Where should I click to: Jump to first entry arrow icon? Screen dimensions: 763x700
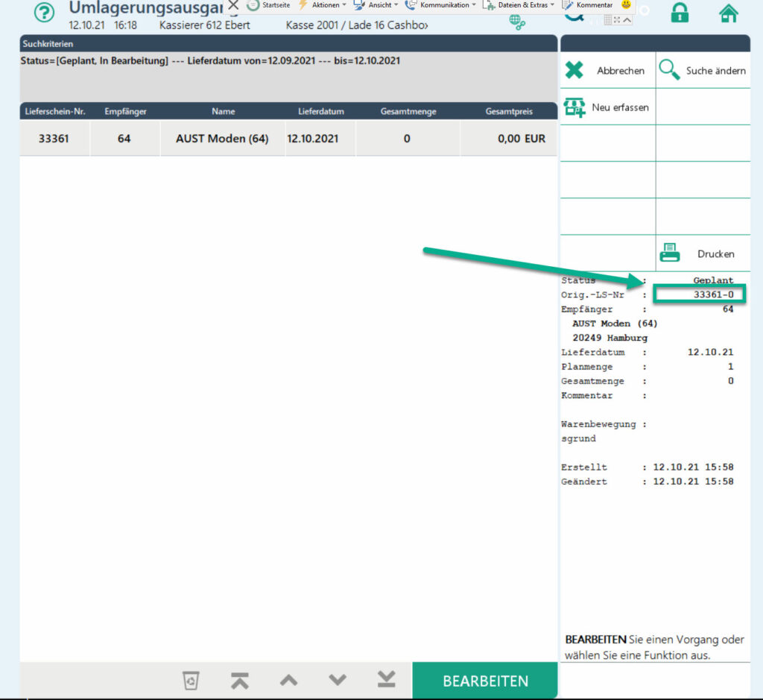[239, 680]
